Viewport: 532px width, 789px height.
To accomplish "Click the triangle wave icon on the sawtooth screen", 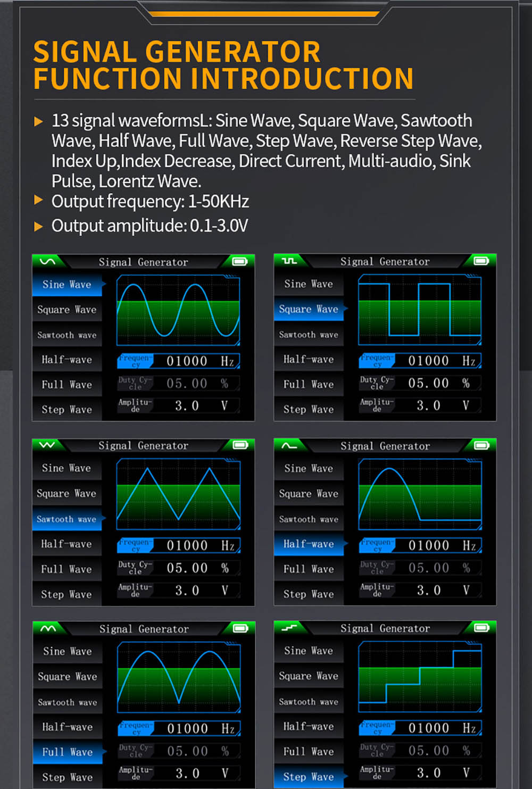I will [x=48, y=445].
